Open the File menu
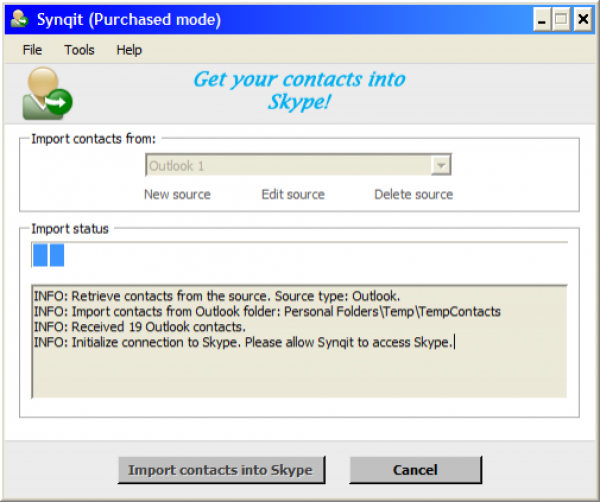 click(x=32, y=49)
